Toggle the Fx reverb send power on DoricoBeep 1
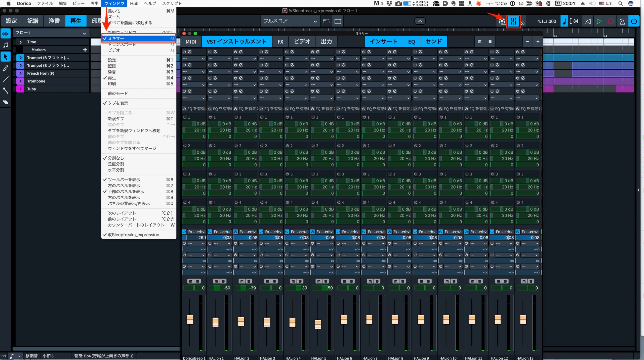Image resolution: width=644 pixels, height=360 pixels. coord(184,232)
